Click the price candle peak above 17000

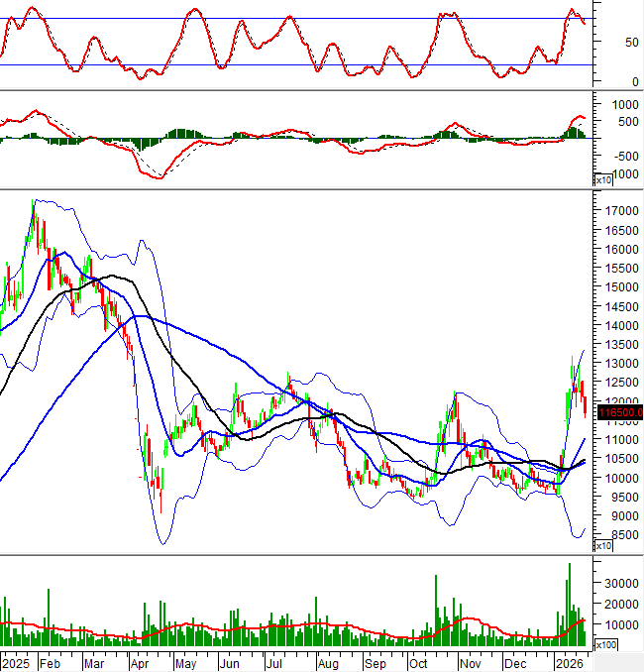point(33,204)
